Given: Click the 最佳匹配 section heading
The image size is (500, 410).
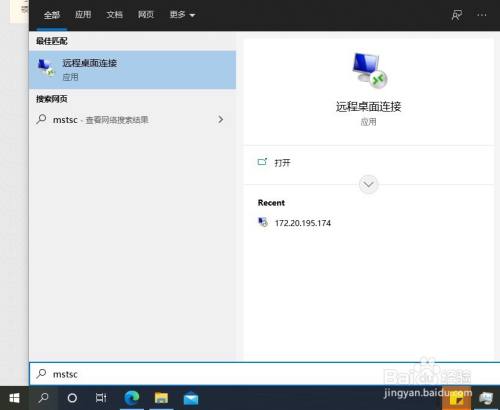Looking at the screenshot, I should tap(52, 41).
